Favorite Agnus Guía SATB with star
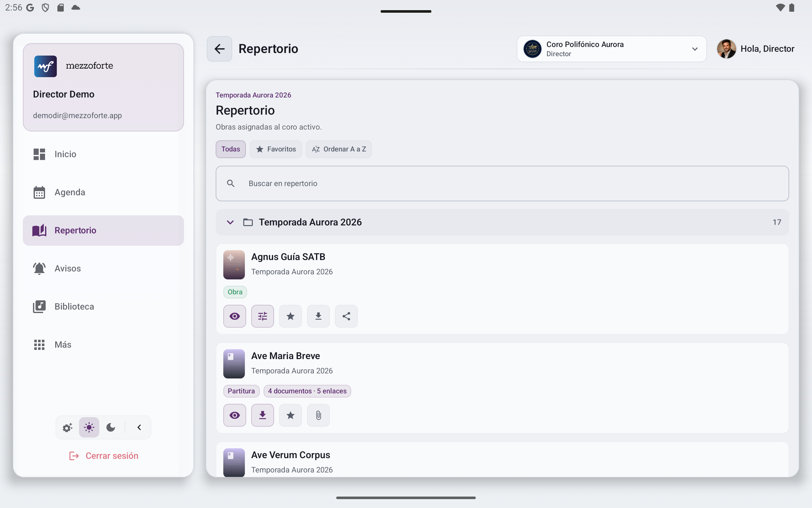812x508 pixels. click(291, 316)
